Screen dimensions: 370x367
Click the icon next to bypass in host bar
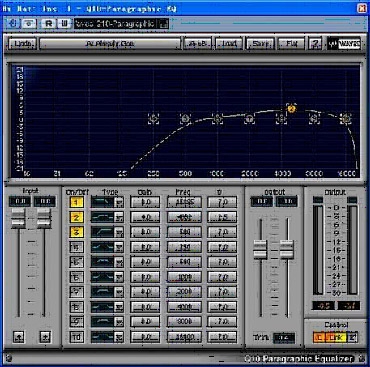click(30, 23)
